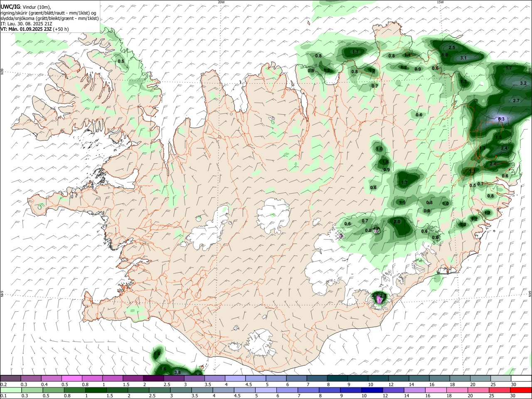Viewport: 532px width, 399px height.
Task: Click the light pink 16 swatch in the rain scale
Action: coord(436,390)
